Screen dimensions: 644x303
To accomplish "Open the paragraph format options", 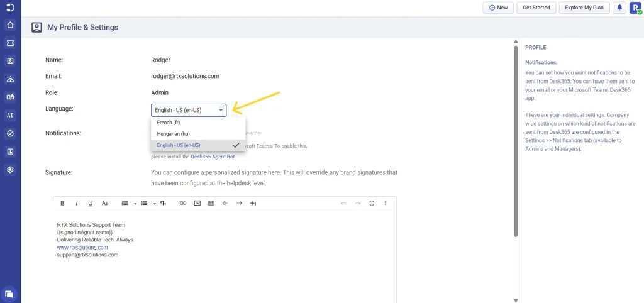I will pos(163,203).
